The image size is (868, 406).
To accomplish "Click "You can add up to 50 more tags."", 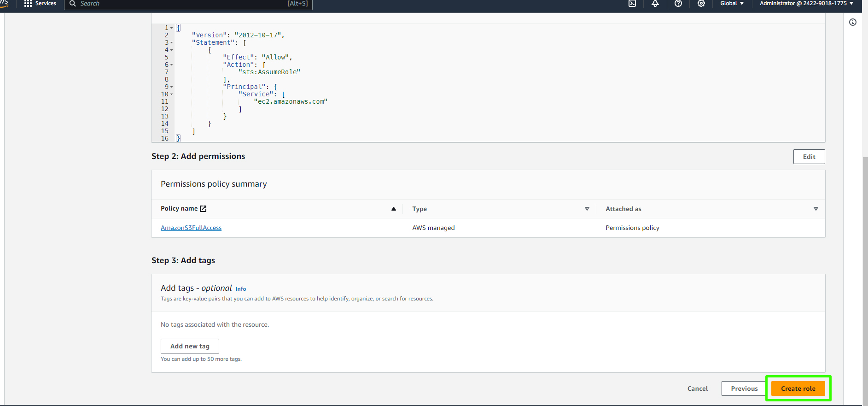I will click(x=201, y=359).
